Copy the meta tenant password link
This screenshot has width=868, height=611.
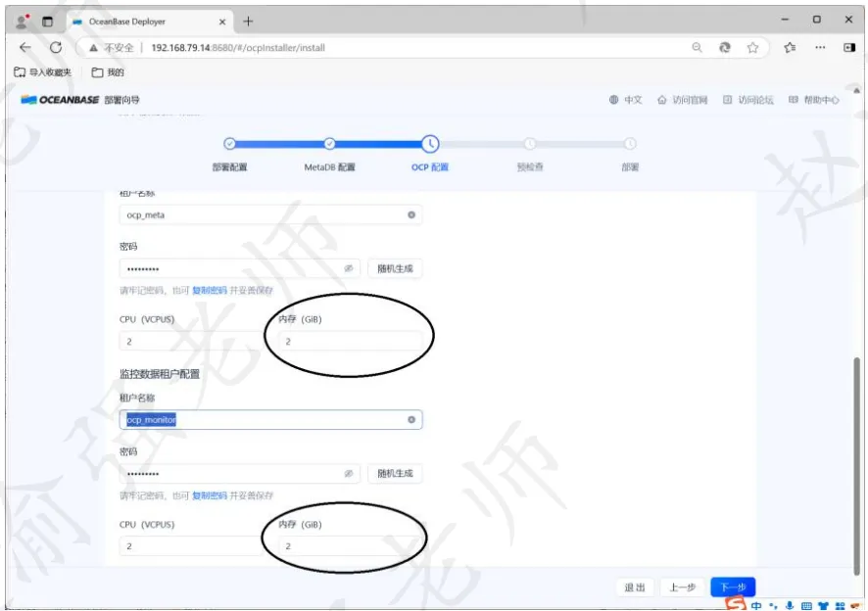(x=210, y=290)
